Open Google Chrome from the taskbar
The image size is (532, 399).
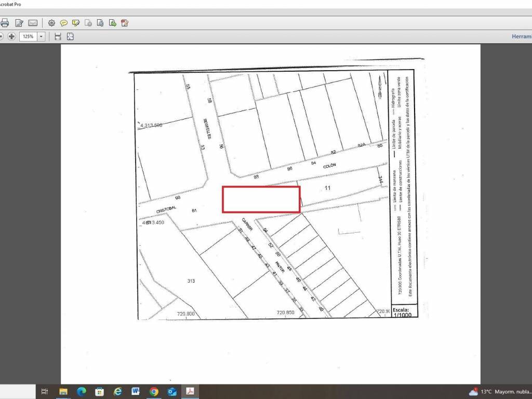coord(154,392)
